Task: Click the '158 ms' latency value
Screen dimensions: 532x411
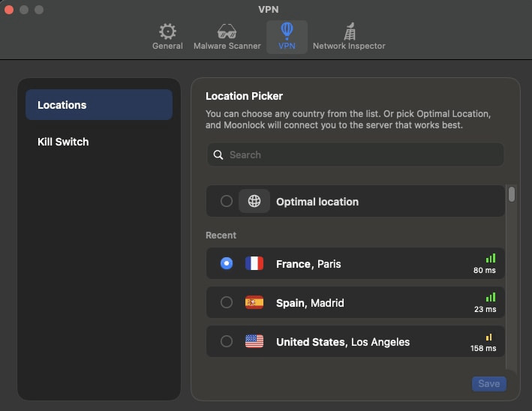Action: tap(483, 349)
